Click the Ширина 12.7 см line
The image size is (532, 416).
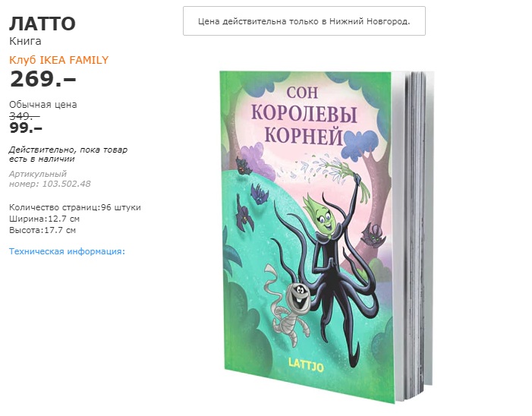[x=44, y=219]
